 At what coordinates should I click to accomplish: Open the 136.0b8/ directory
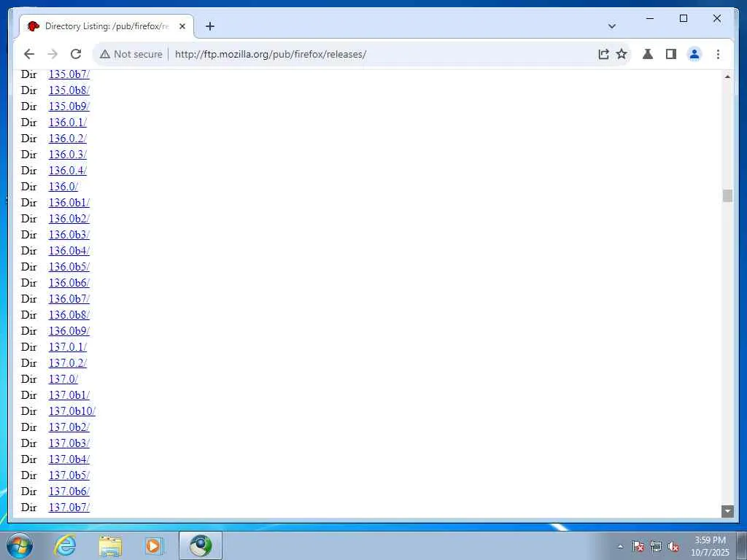click(69, 315)
